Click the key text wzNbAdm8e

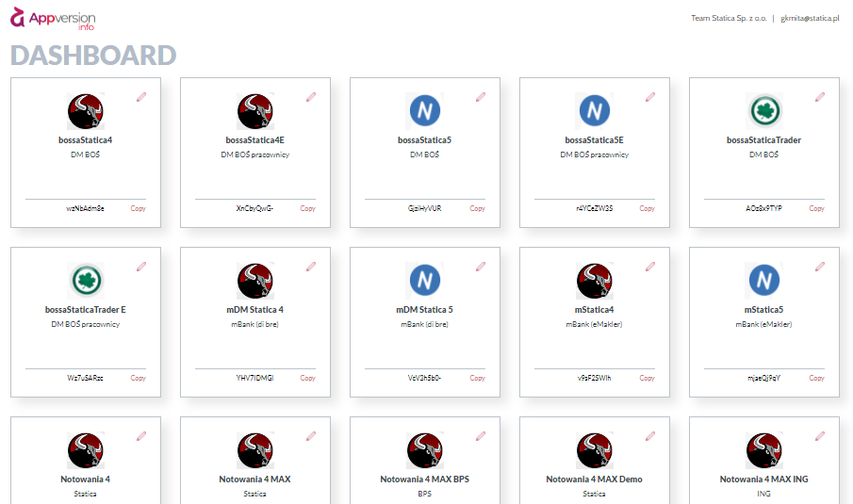(x=86, y=208)
